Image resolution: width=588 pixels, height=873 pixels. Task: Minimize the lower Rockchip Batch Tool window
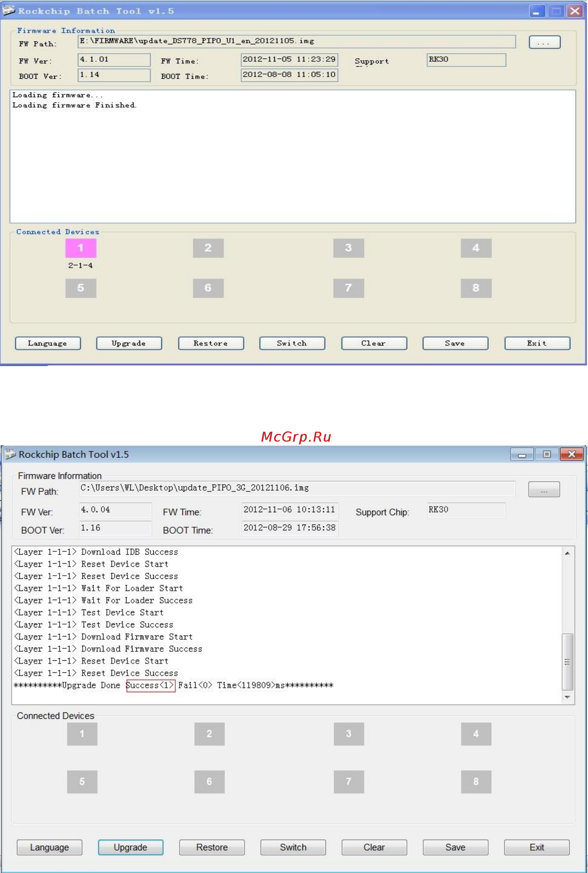point(522,454)
